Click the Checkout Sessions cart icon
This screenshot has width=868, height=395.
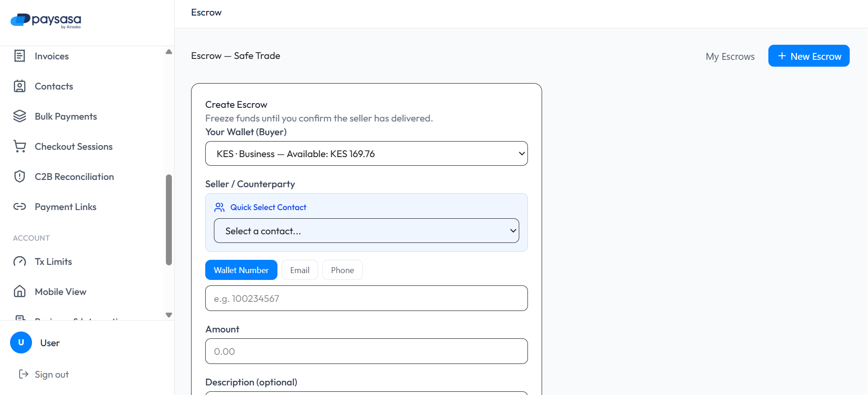click(x=20, y=146)
